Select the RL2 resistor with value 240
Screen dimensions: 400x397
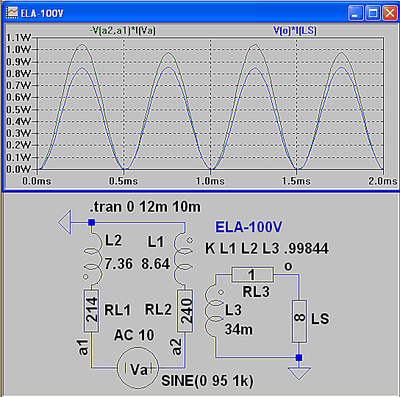tap(185, 311)
